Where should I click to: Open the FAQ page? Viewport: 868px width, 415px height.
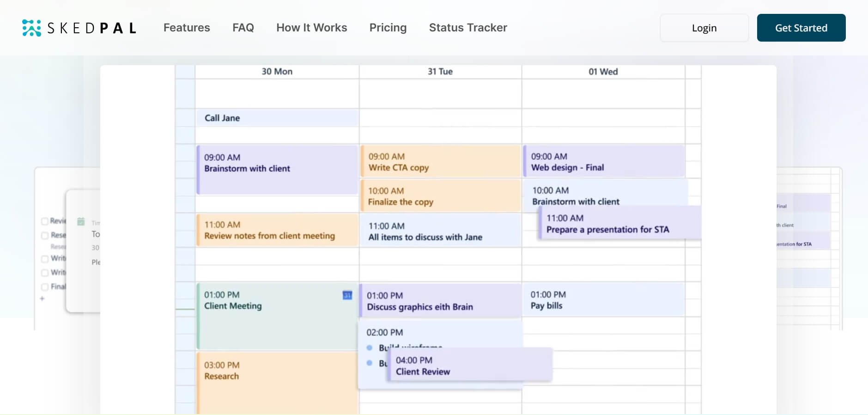click(x=243, y=28)
